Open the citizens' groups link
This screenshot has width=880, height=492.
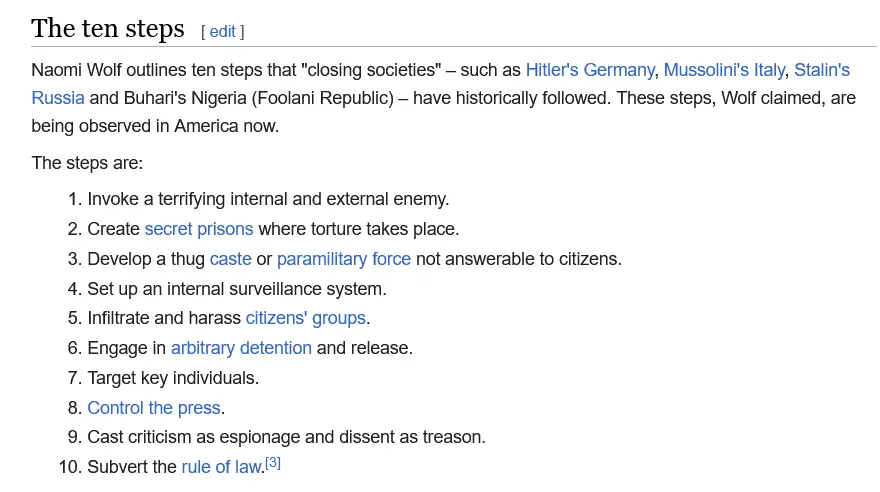pos(305,318)
